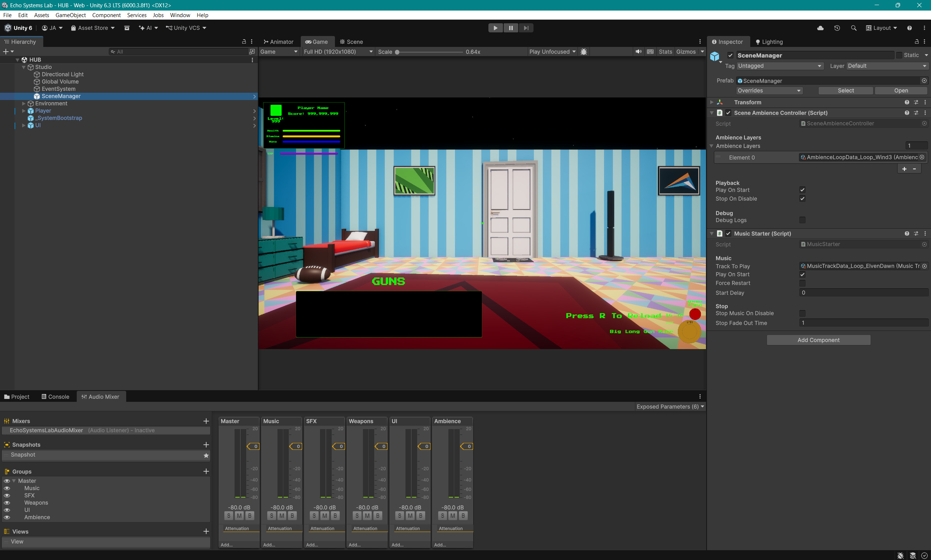This screenshot has height=560, width=931.
Task: Collapse the Studio group in Hierarchy
Action: pyautogui.click(x=23, y=67)
